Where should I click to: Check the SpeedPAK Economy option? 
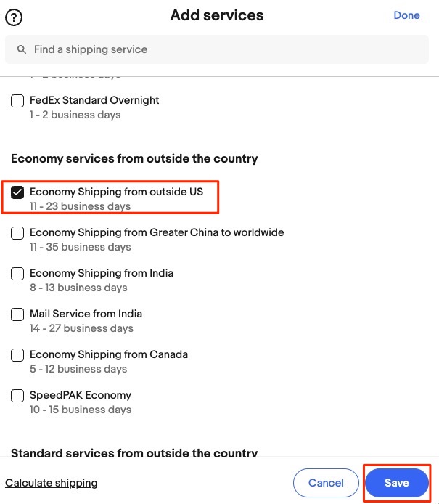coord(17,396)
